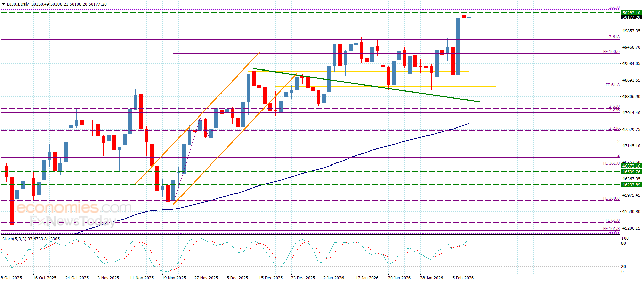644x282 pixels.
Task: Click the small triangle before DJ30.s title
Action: coord(4,4)
